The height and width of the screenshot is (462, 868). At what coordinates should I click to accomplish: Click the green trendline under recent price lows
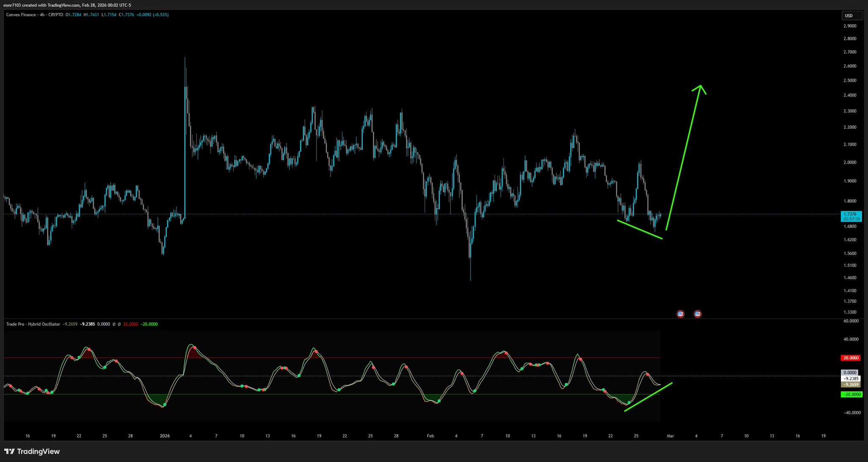[640, 230]
